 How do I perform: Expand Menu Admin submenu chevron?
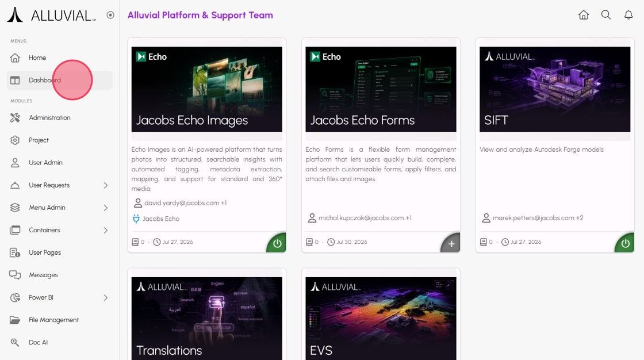[106, 208]
